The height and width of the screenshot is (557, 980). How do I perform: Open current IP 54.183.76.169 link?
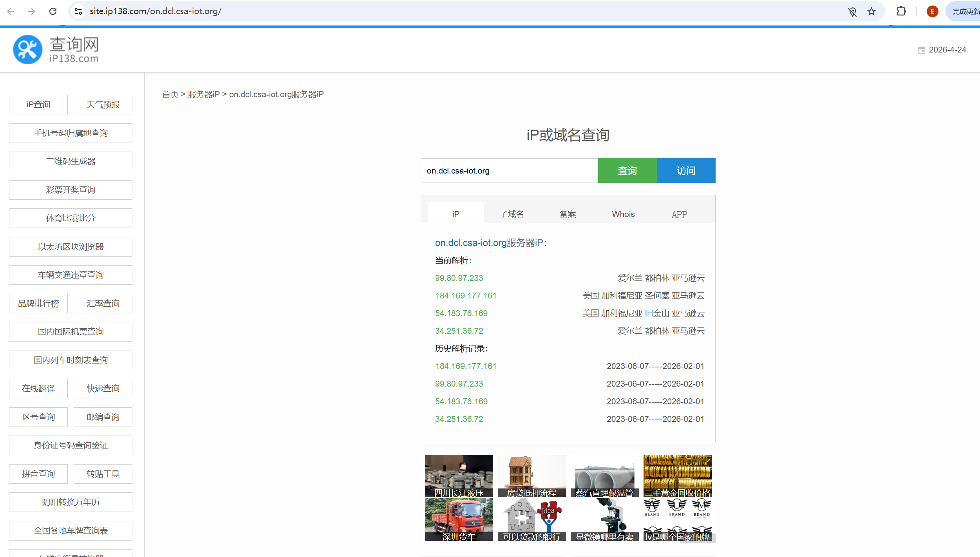coord(461,313)
